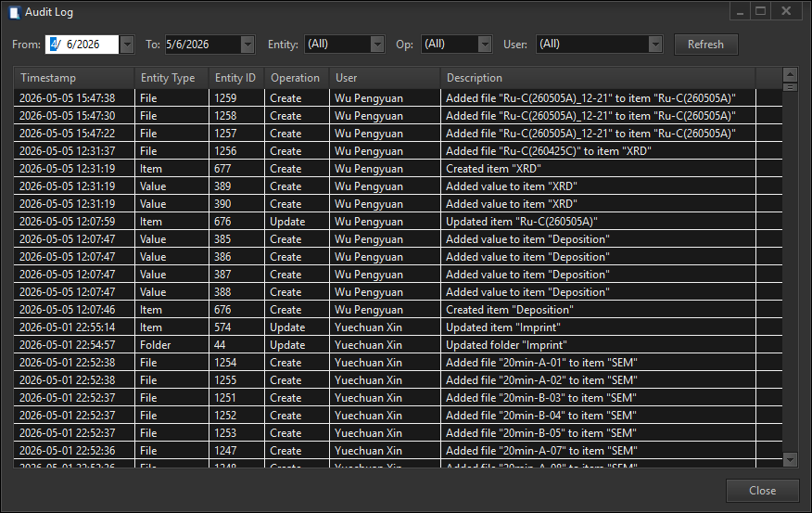Select description Added file "20min-A-07"

(x=598, y=450)
